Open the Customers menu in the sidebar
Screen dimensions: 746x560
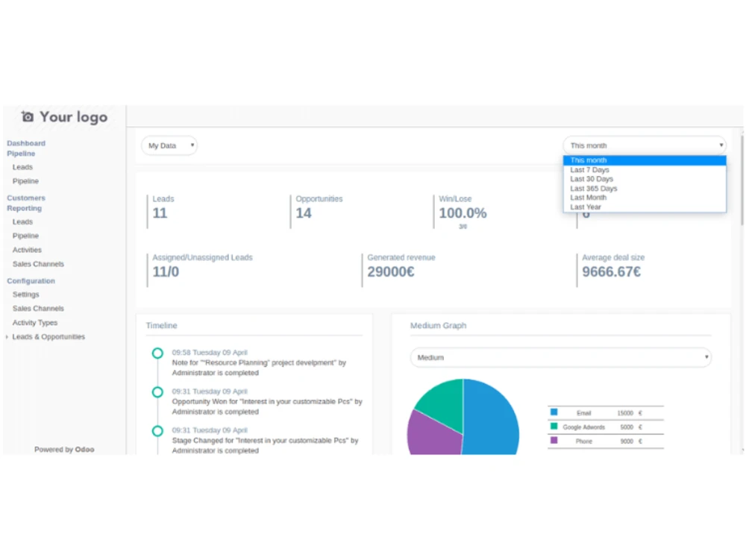tap(26, 198)
